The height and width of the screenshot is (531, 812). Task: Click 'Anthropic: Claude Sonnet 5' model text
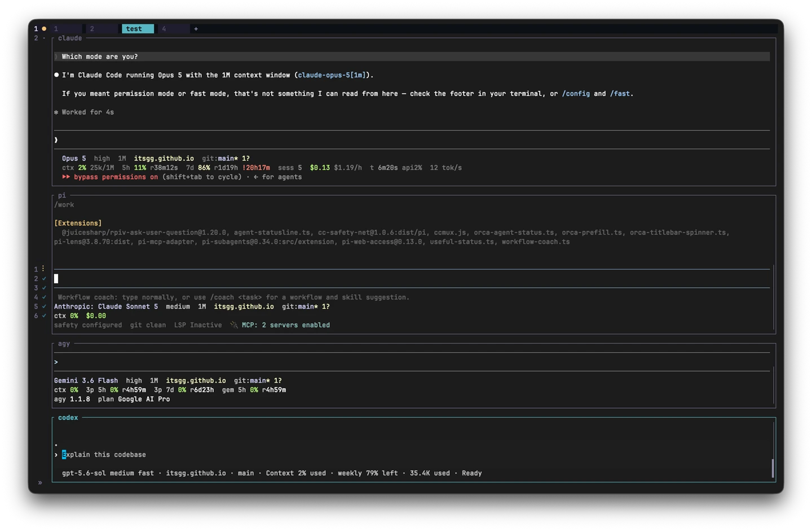[x=106, y=307]
